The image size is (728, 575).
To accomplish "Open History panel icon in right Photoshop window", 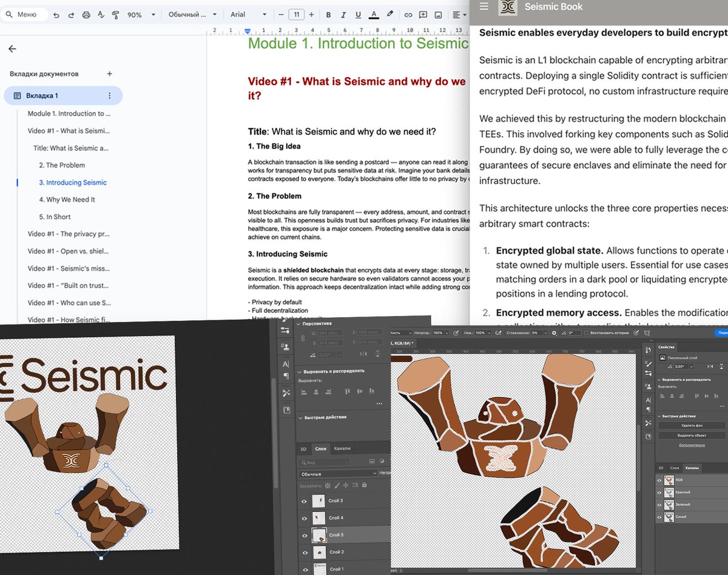I will click(x=648, y=350).
